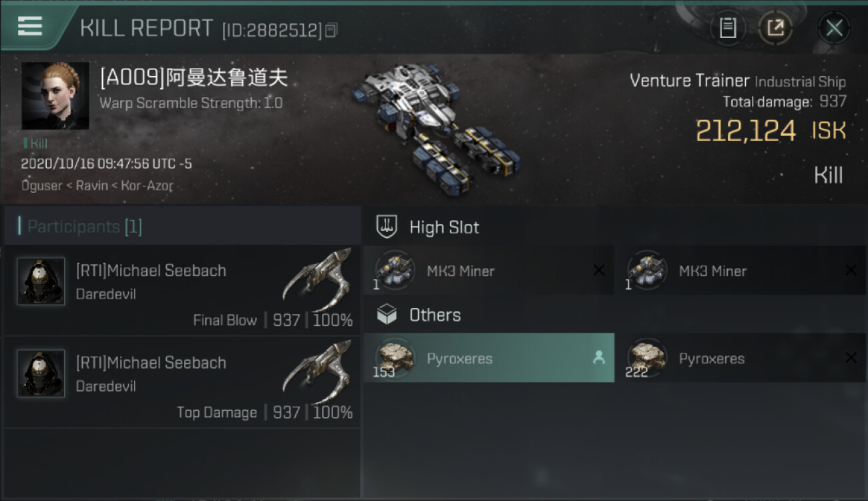Copy the kill report ID
This screenshot has height=501, width=868.
pos(331,30)
